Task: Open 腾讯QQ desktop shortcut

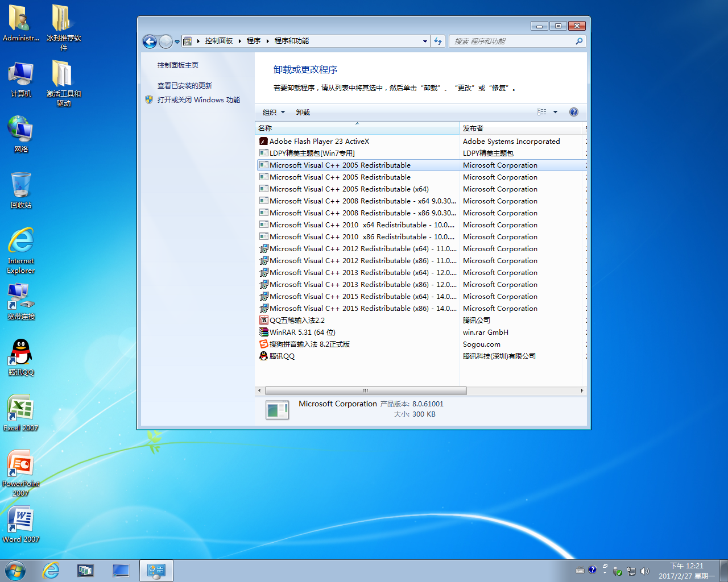Action: tap(21, 357)
